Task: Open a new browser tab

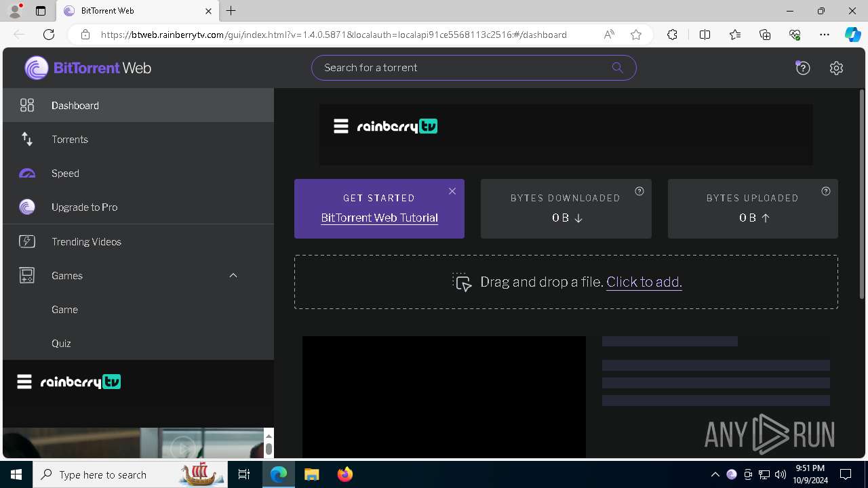Action: point(231,11)
